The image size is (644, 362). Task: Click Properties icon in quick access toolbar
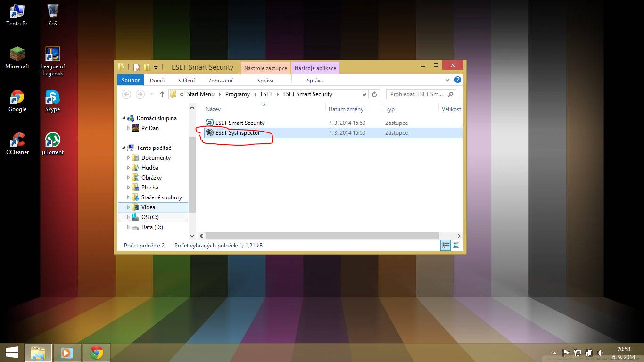(x=137, y=67)
